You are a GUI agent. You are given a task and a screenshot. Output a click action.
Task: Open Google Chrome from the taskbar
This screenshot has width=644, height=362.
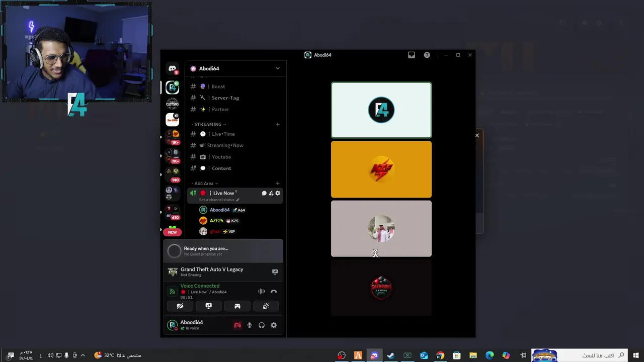tap(440, 355)
